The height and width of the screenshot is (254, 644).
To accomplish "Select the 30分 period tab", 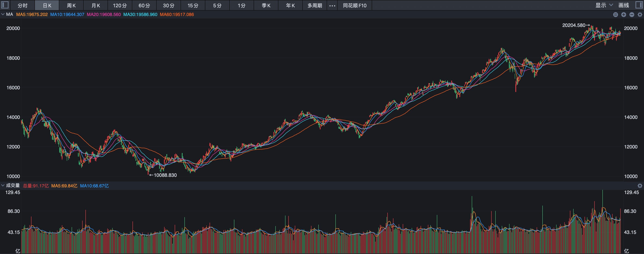I will [x=168, y=5].
